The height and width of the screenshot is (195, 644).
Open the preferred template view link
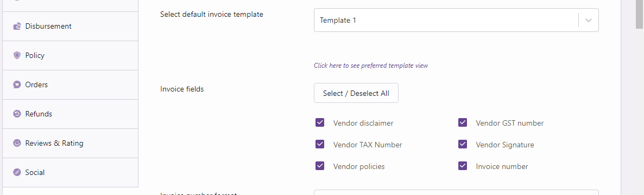371,66
